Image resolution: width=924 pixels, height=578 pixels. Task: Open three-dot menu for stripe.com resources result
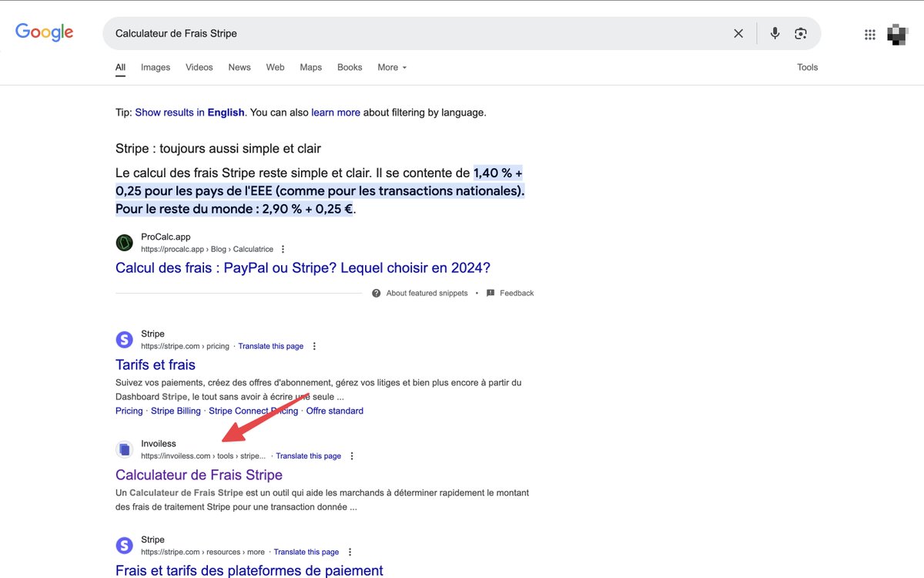(x=350, y=552)
